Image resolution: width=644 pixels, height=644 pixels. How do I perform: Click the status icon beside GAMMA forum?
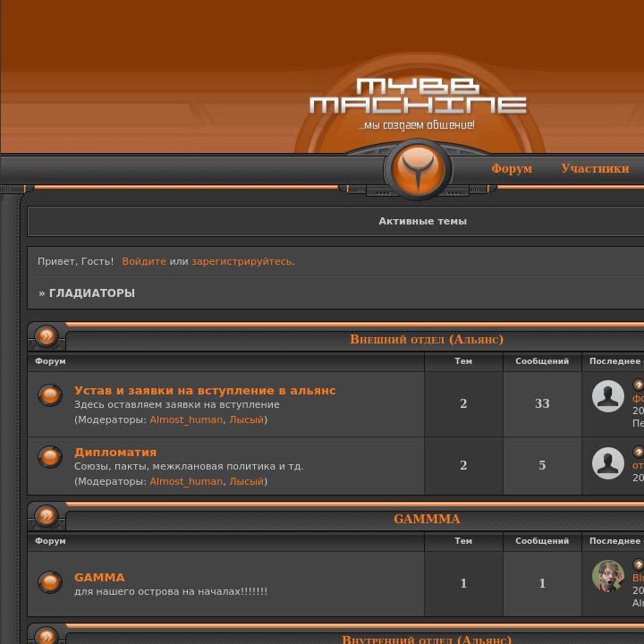pos(50,582)
